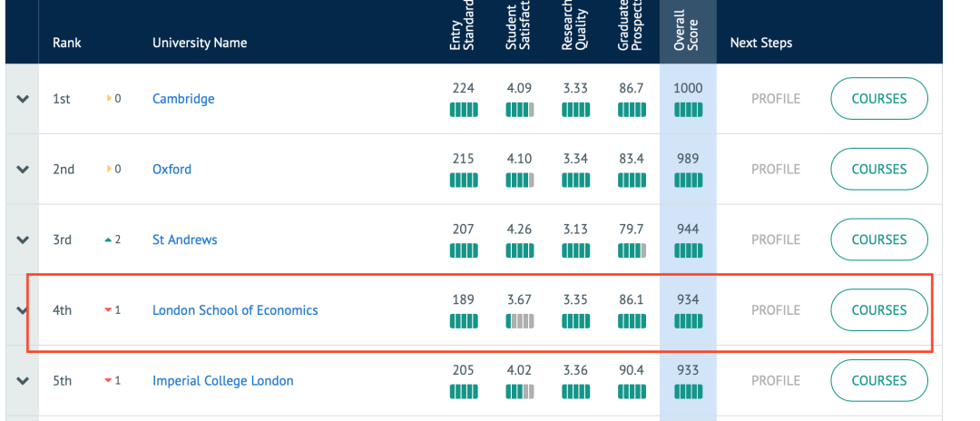The image size is (980, 421).
Task: Click the 4th rank cell
Action: 63,310
